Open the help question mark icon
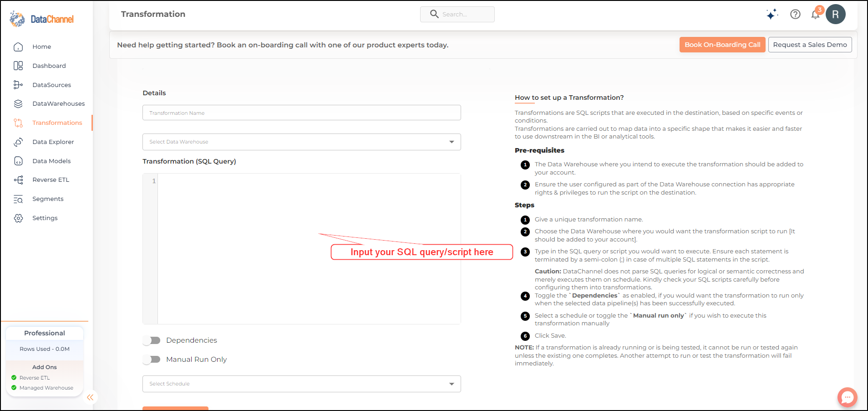 pyautogui.click(x=795, y=14)
